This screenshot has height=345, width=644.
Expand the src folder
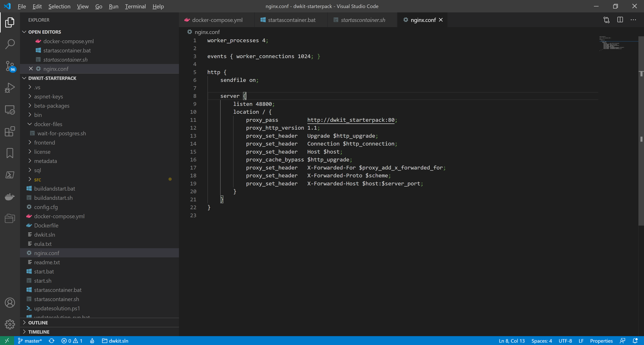click(99, 179)
